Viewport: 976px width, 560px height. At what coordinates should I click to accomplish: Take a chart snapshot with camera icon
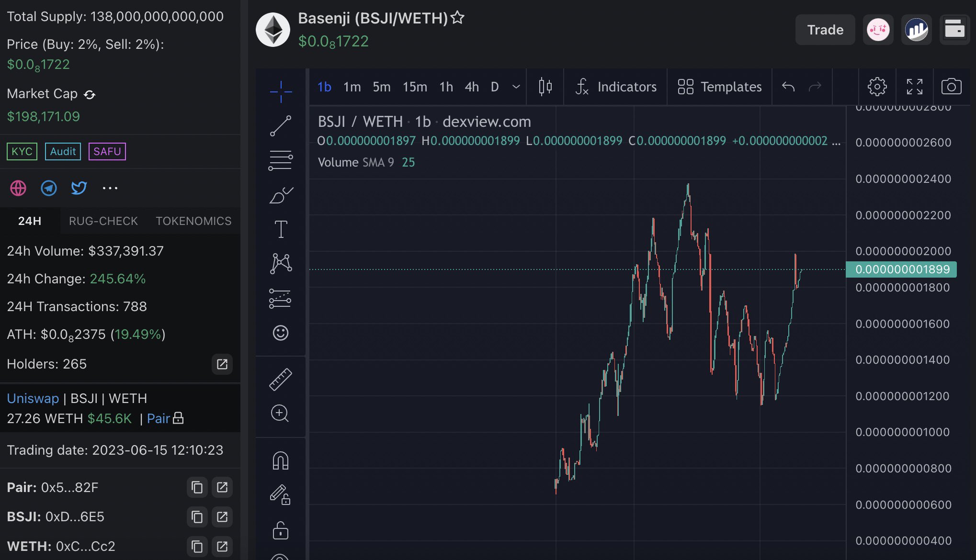coord(952,87)
